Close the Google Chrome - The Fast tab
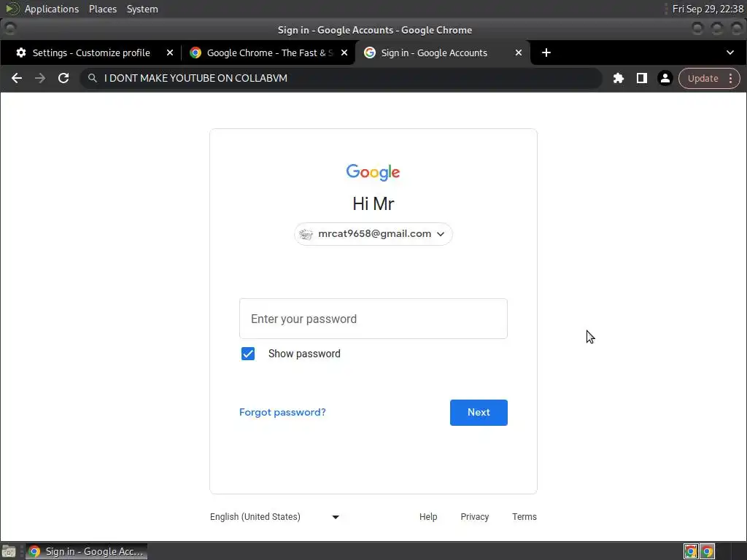The width and height of the screenshot is (747, 560). click(344, 52)
